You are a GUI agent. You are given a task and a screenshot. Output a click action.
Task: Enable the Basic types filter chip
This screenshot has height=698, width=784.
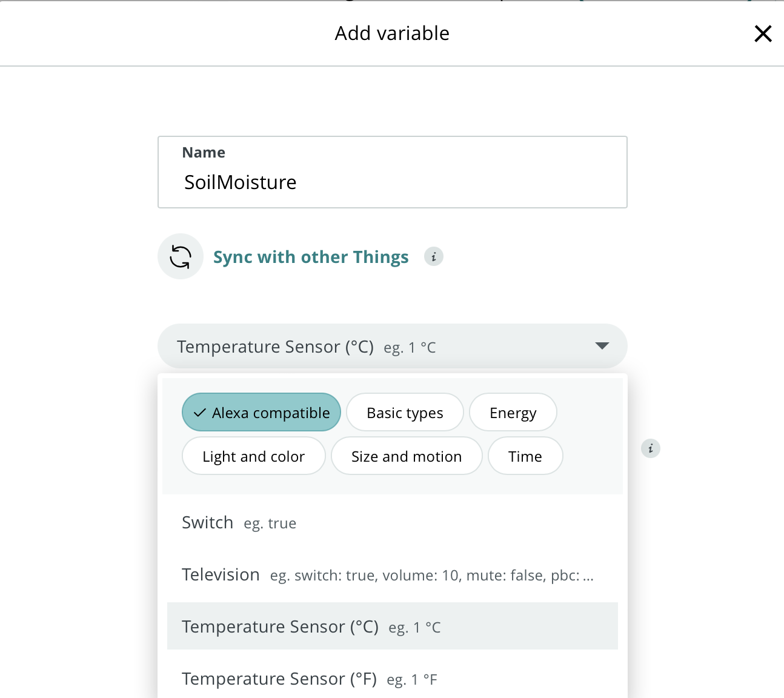click(x=405, y=413)
